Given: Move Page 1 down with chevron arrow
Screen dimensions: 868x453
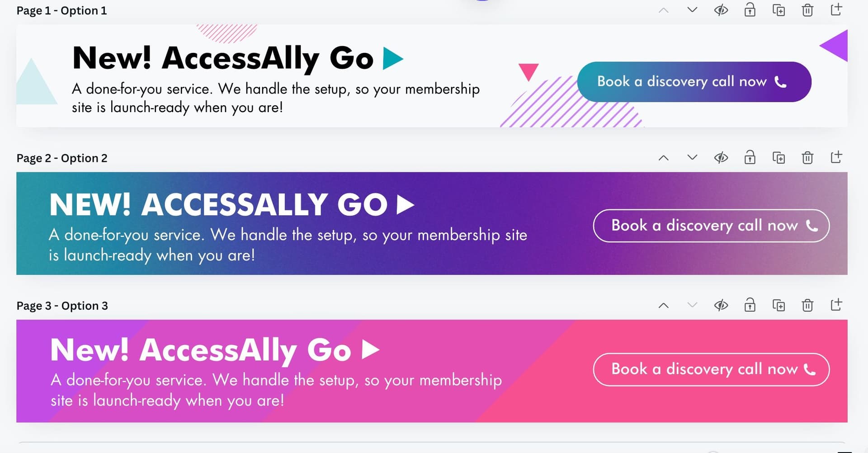Looking at the screenshot, I should pos(692,10).
